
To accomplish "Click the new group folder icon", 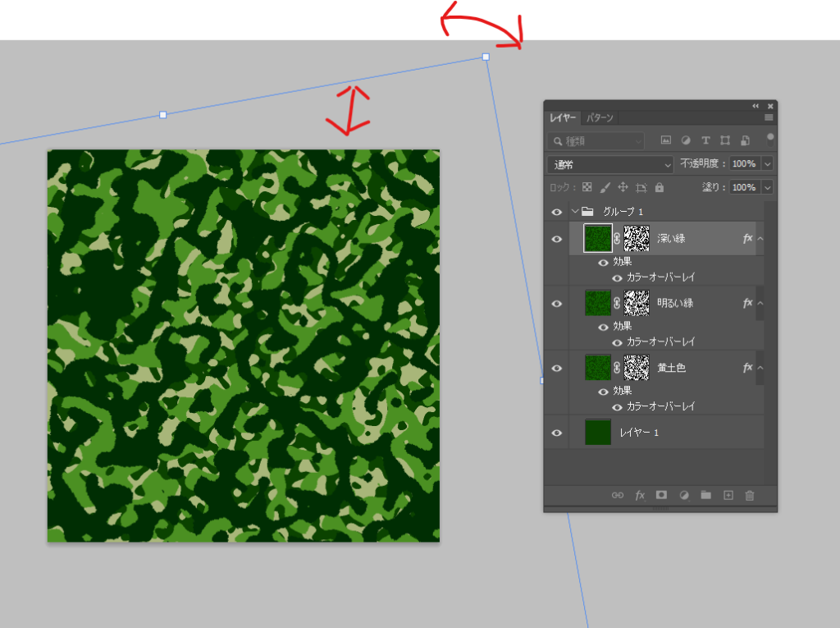I will [705, 496].
